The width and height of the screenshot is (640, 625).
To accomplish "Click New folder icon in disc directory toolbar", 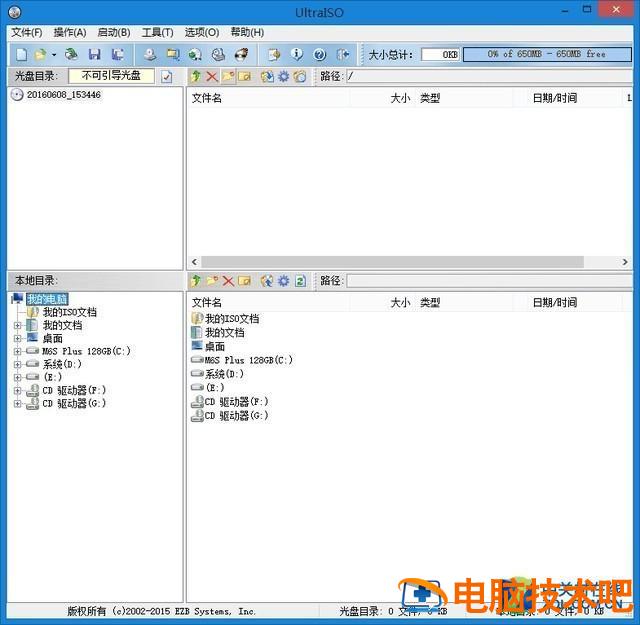I will point(228,76).
